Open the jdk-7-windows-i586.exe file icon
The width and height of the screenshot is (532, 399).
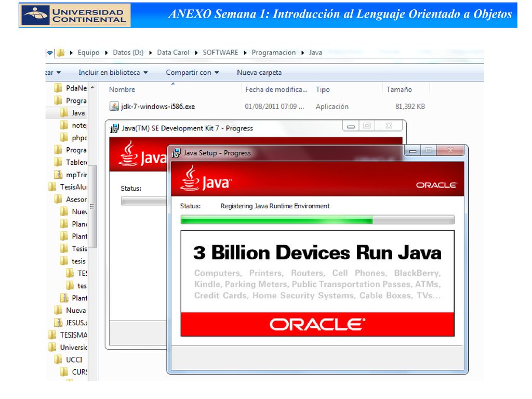click(114, 107)
